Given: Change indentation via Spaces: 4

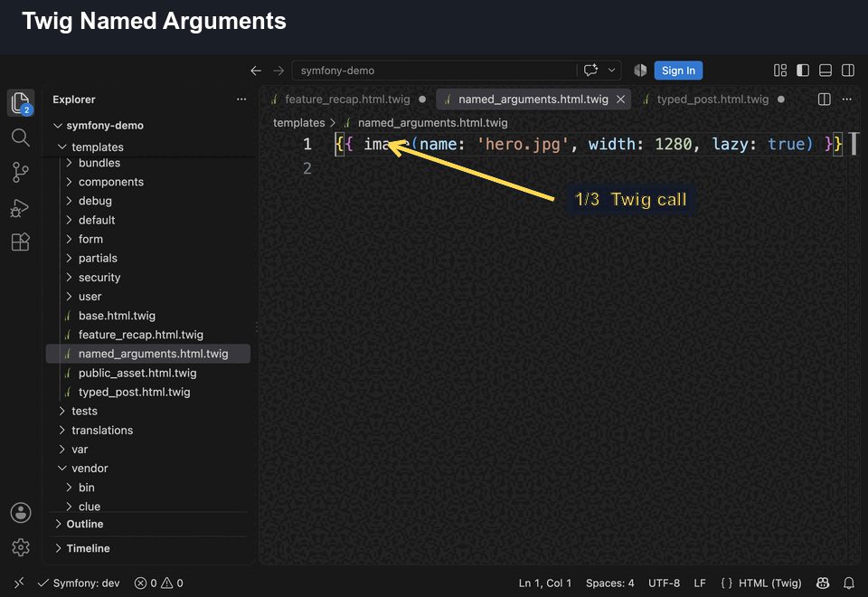Looking at the screenshot, I should [x=610, y=583].
